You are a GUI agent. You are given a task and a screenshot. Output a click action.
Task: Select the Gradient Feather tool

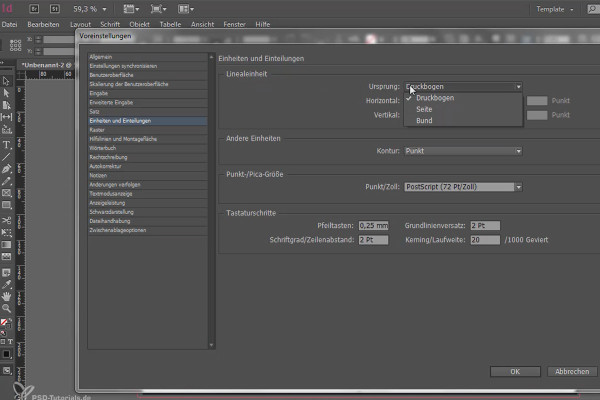tap(6, 257)
